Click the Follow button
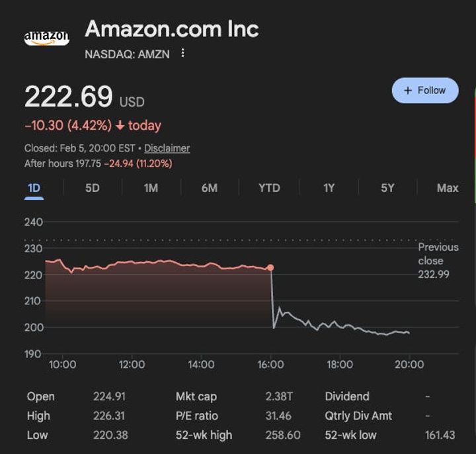The width and height of the screenshot is (476, 454). tap(424, 91)
